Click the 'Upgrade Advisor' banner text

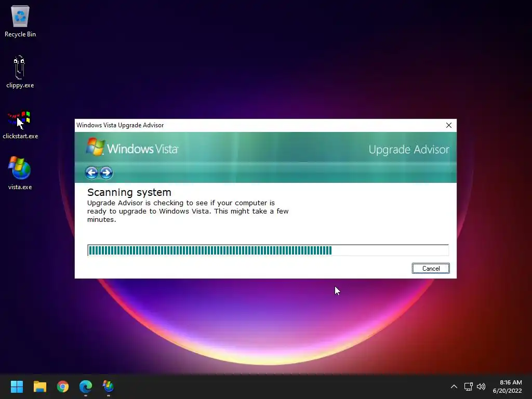click(x=409, y=150)
